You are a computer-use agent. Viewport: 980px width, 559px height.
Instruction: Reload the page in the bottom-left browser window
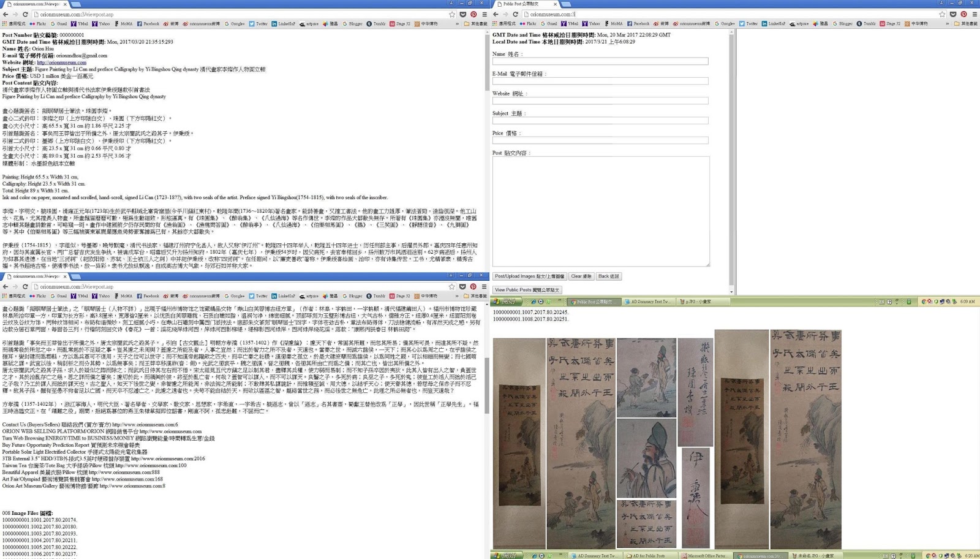pos(25,286)
